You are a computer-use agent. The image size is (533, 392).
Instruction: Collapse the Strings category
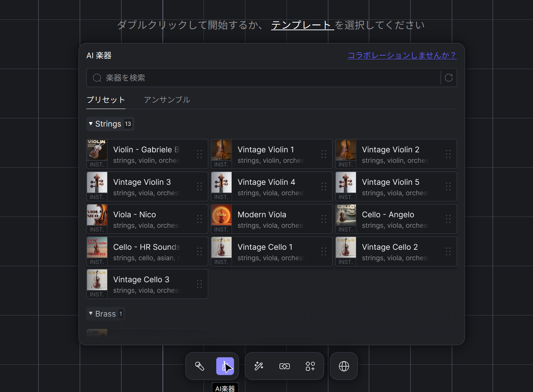tap(91, 124)
